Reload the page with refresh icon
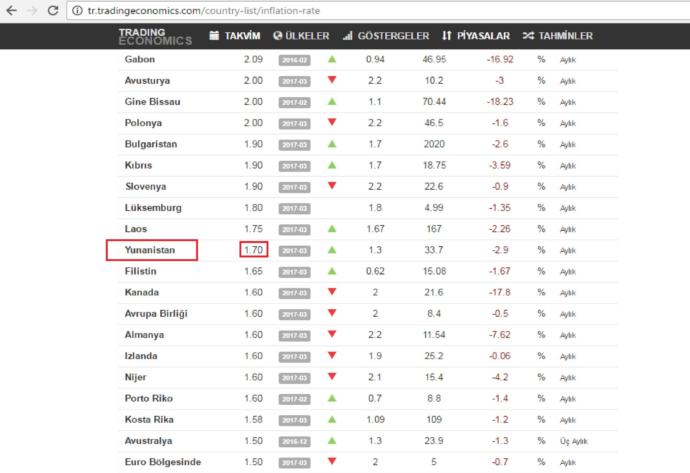The height and width of the screenshot is (473, 690). coord(53,10)
